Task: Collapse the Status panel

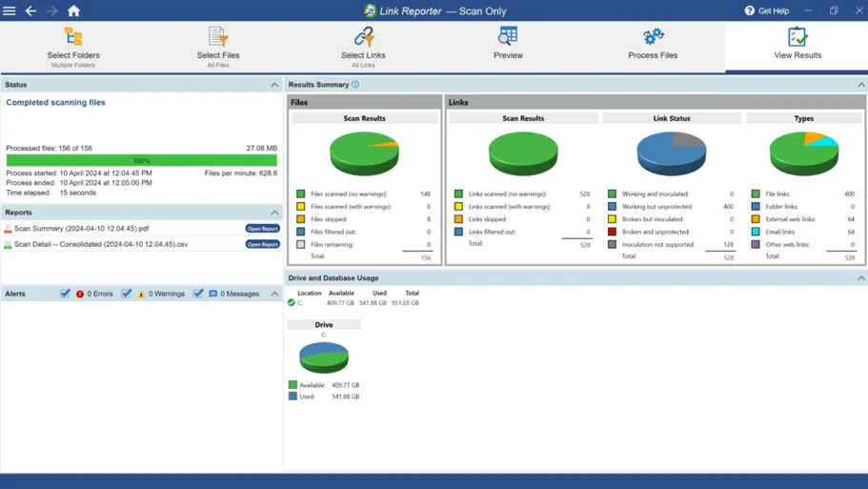Action: pos(274,85)
